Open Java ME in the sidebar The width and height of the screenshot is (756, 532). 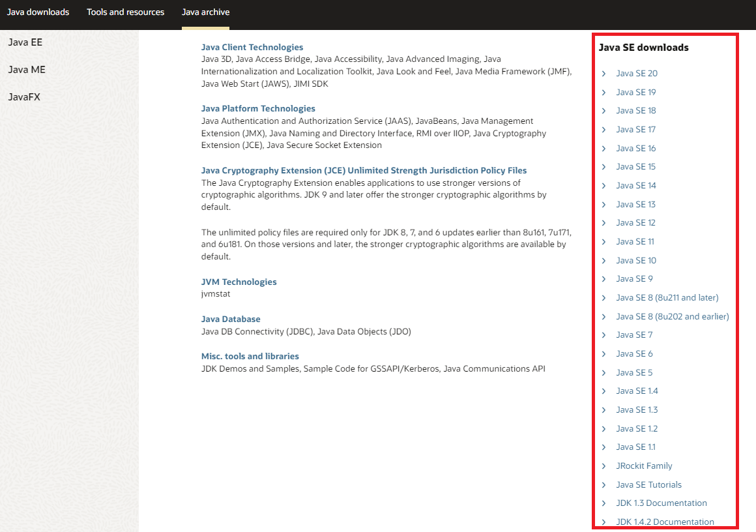click(27, 70)
